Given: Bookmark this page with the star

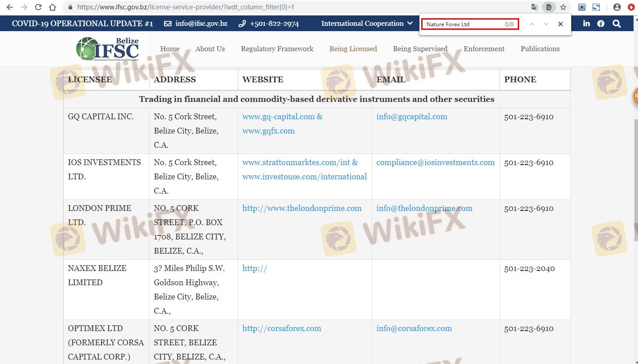Looking at the screenshot, I should 563,7.
